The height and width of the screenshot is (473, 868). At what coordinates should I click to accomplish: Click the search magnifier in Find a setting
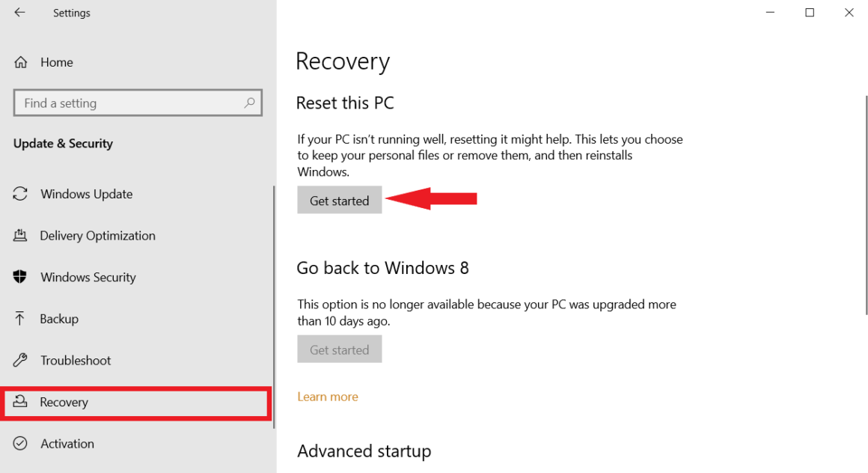[x=249, y=103]
